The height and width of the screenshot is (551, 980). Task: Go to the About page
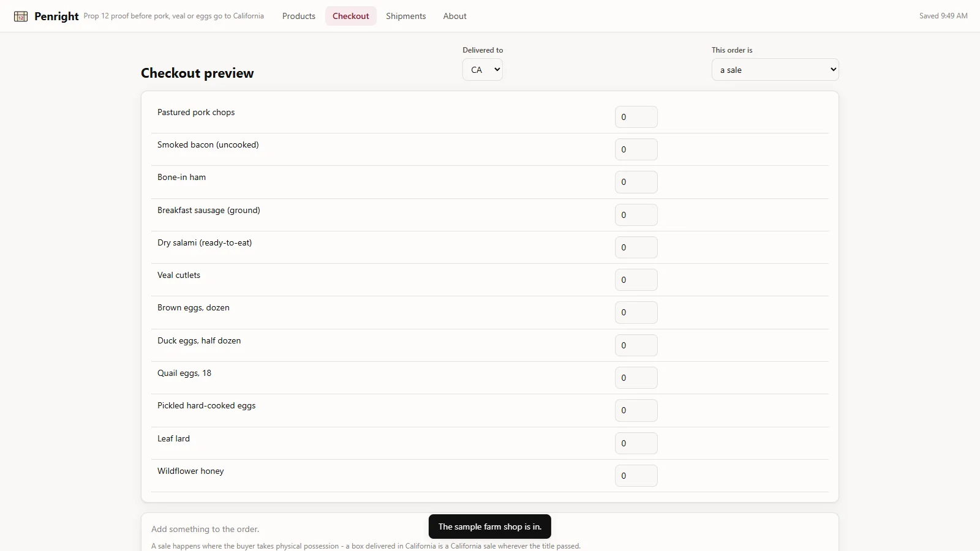[455, 16]
